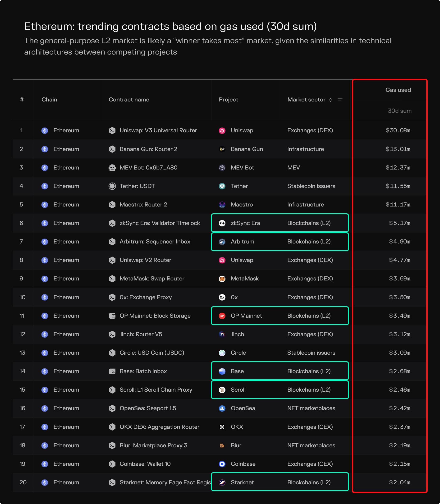The image size is (440, 504).
Task: Click the Starknet project logo
Action: 222,483
